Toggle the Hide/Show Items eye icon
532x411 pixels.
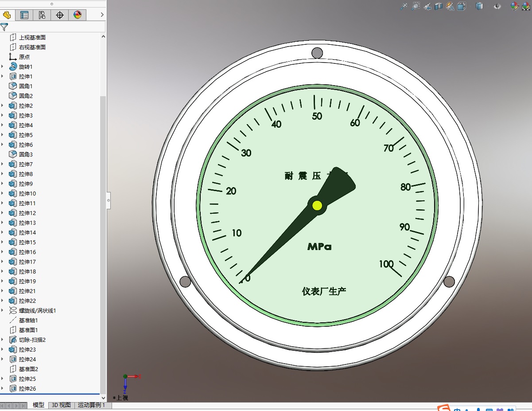(497, 6)
